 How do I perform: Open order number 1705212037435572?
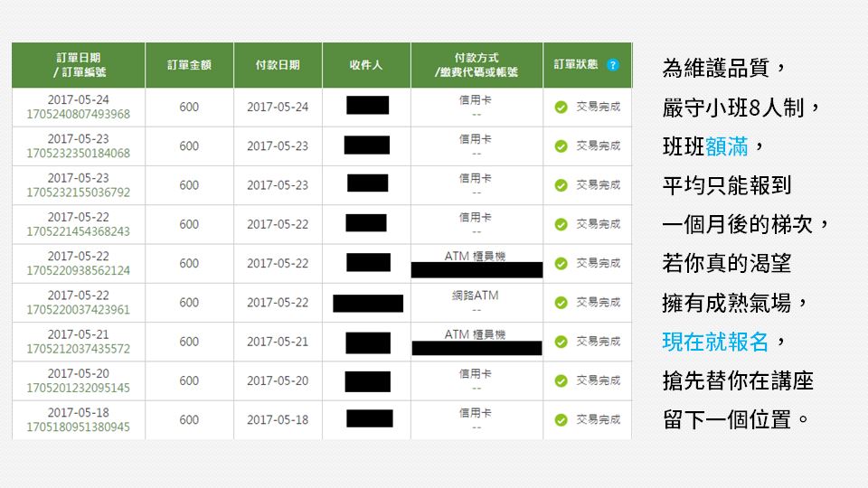(x=79, y=349)
